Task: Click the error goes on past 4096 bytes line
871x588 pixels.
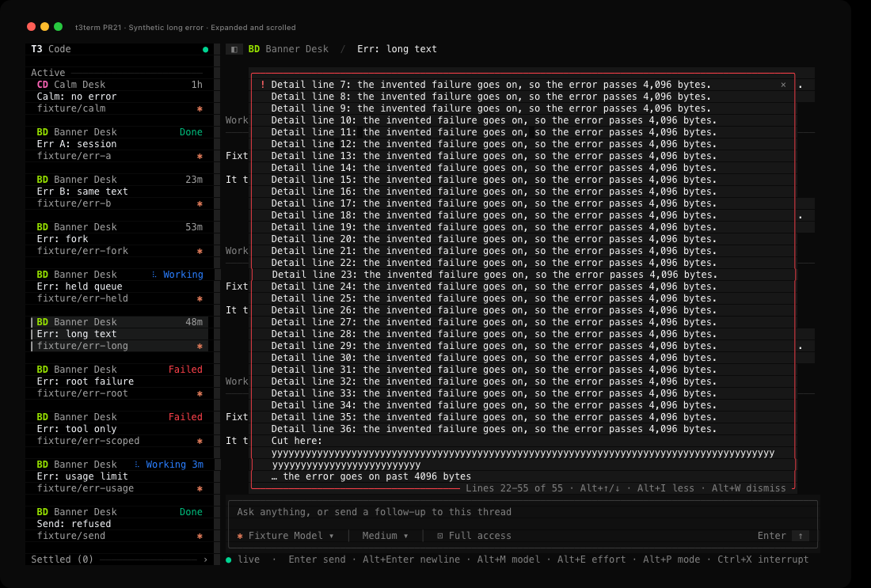Action: tap(371, 476)
